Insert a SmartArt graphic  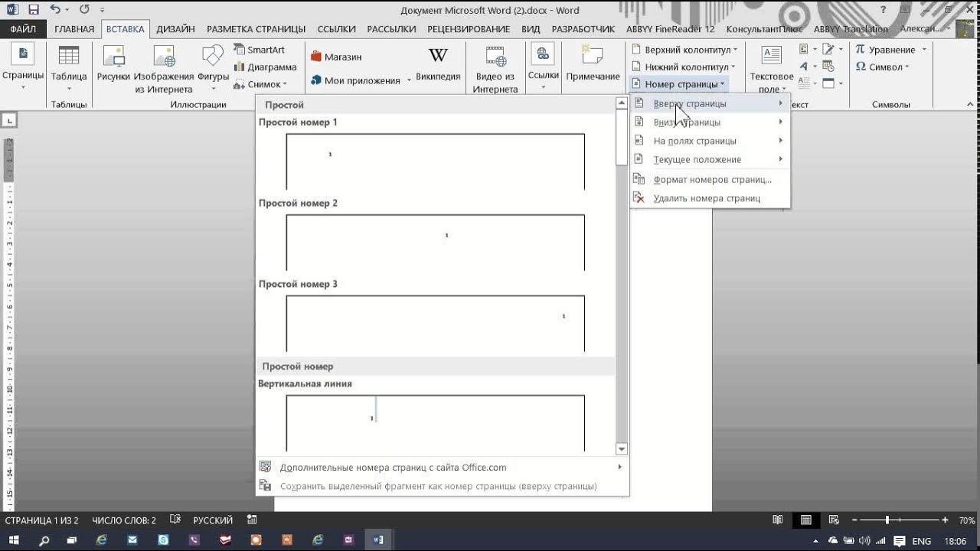click(259, 50)
